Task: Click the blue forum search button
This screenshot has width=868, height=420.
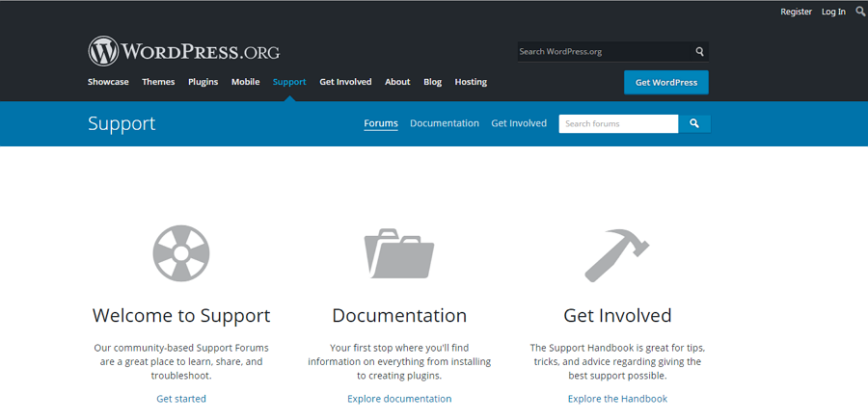Action: [694, 124]
